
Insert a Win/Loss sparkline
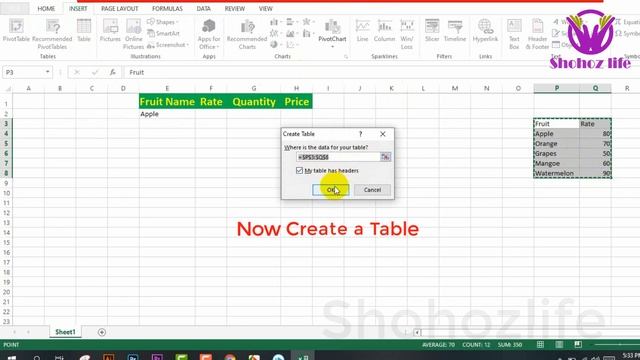[x=407, y=34]
